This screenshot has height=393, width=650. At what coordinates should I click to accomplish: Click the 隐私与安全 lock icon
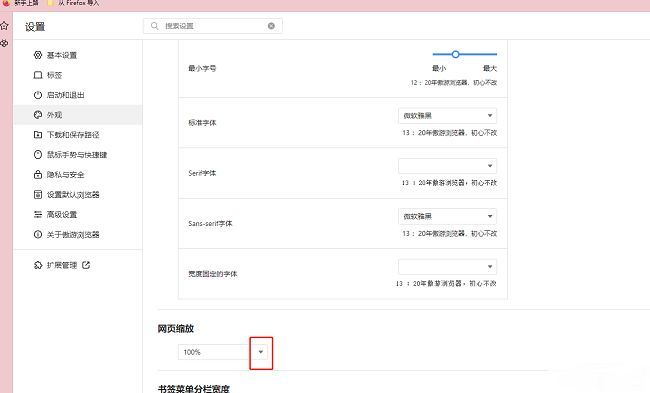pos(38,174)
